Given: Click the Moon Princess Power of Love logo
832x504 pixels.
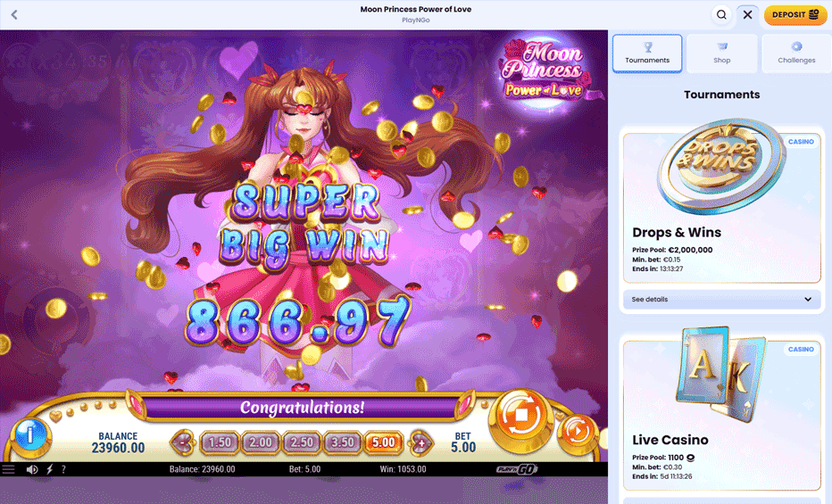Looking at the screenshot, I should (x=546, y=71).
